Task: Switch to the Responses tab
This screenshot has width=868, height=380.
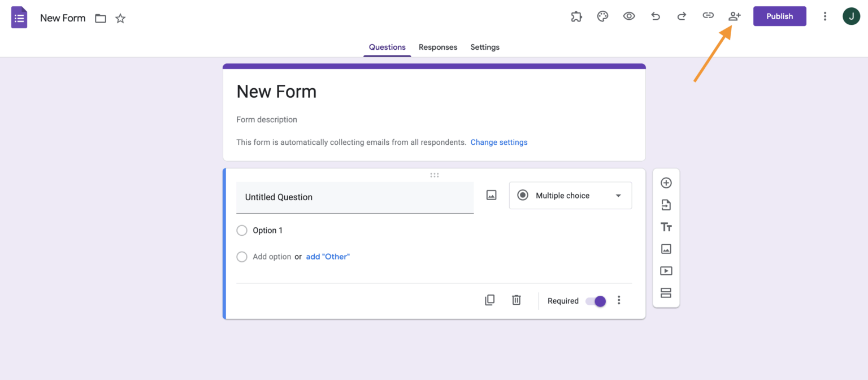Action: coord(438,47)
